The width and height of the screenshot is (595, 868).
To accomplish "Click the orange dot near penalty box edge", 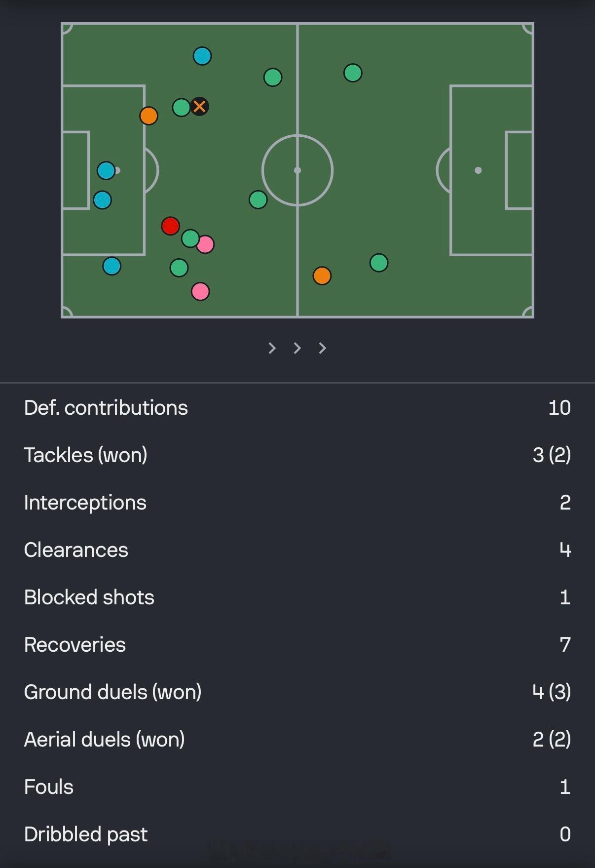I will (x=149, y=116).
